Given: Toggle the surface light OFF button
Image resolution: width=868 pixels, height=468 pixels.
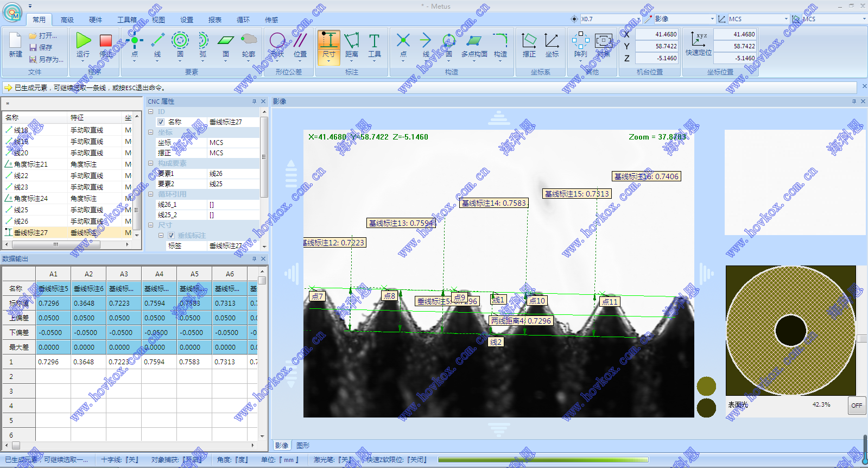Looking at the screenshot, I should [x=856, y=406].
